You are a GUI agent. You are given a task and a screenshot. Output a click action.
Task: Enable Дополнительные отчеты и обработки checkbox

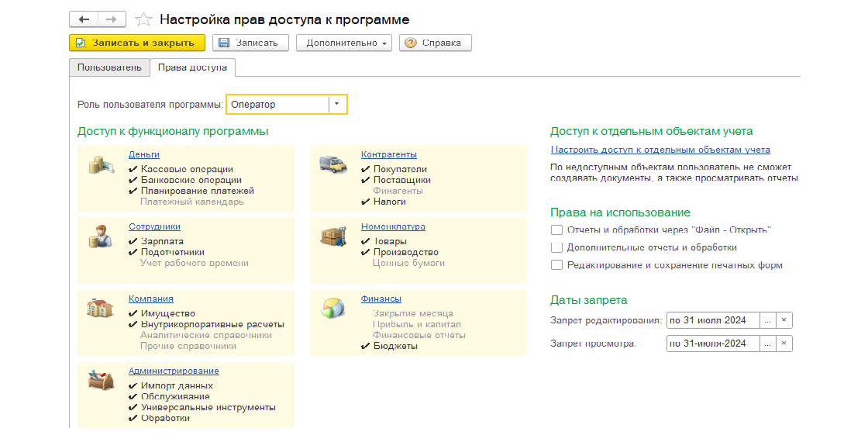point(557,247)
